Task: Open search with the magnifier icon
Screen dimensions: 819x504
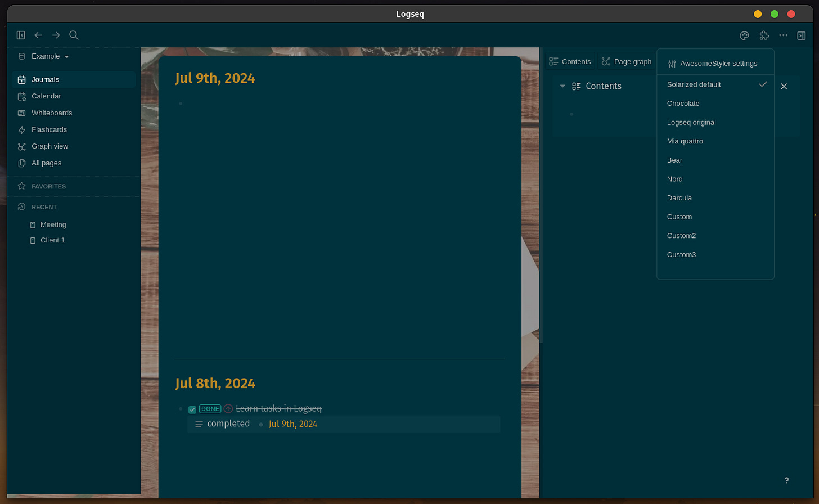Action: point(74,35)
